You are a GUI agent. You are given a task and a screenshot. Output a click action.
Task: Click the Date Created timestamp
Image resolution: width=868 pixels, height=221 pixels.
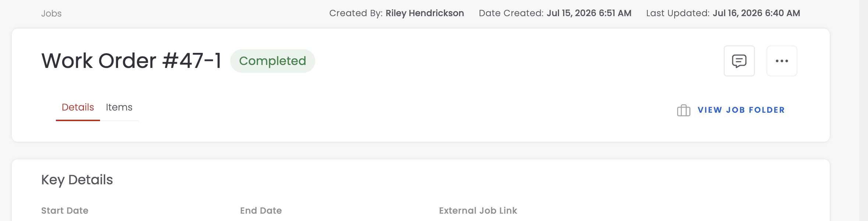589,13
